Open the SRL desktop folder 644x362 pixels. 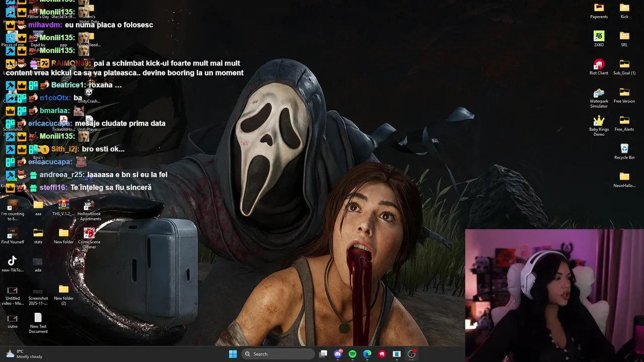624,39
